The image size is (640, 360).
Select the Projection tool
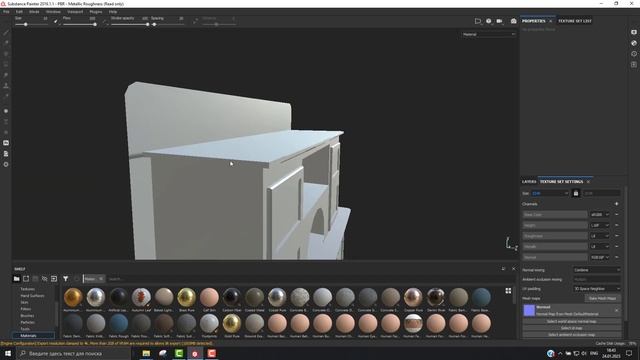(x=6, y=53)
